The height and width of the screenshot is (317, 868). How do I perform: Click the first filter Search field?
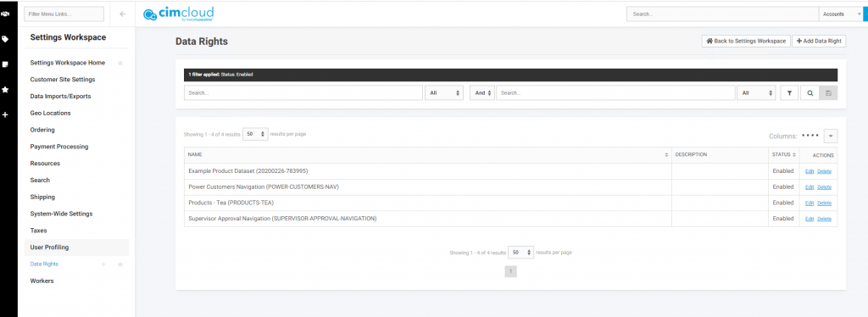coord(303,93)
